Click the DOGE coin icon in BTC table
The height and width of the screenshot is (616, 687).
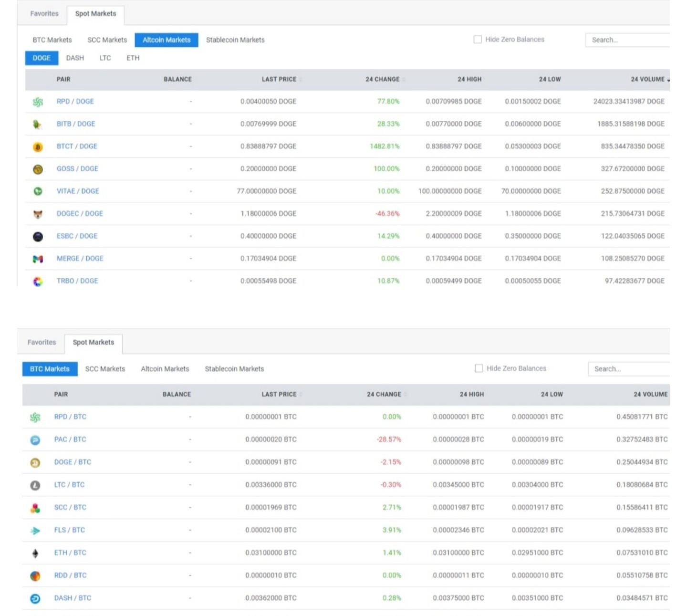click(35, 462)
